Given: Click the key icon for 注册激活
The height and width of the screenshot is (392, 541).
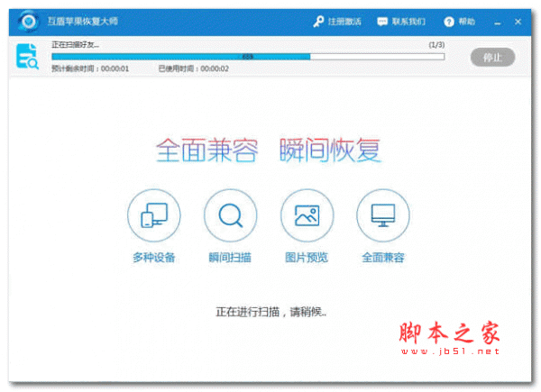Looking at the screenshot, I should 318,22.
